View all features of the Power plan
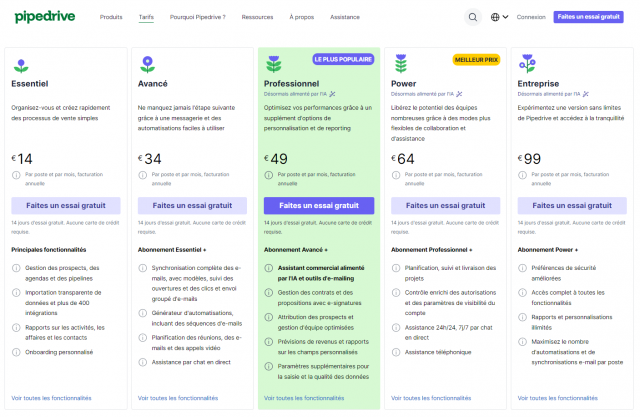The height and width of the screenshot is (417, 640). coord(431,398)
